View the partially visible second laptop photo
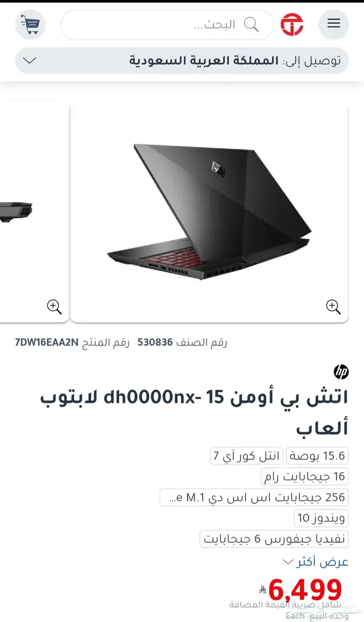This screenshot has width=364, height=622. coord(34,212)
